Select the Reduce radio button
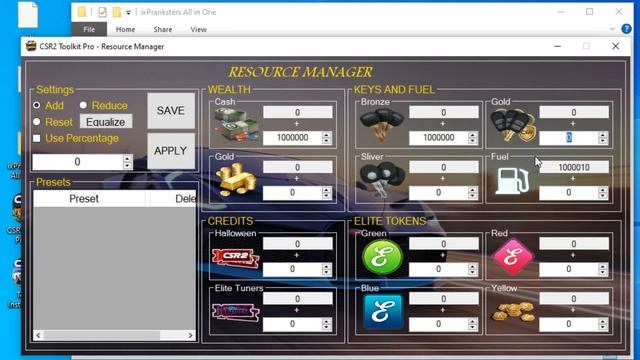 [83, 105]
